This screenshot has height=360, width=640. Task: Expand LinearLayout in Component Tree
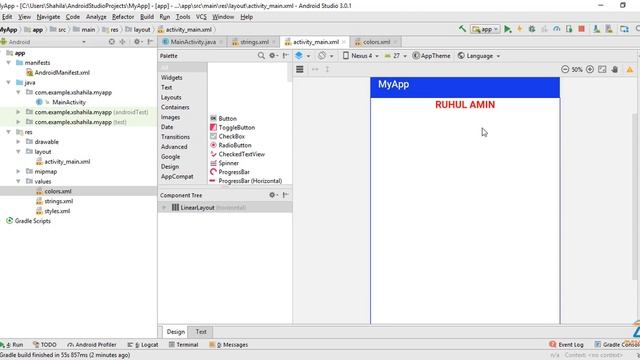tap(164, 208)
